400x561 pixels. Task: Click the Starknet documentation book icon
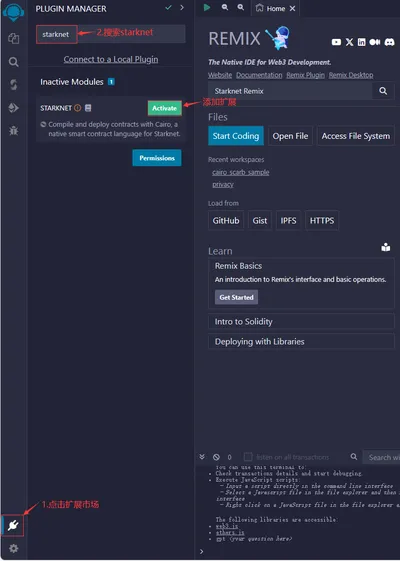click(x=88, y=108)
